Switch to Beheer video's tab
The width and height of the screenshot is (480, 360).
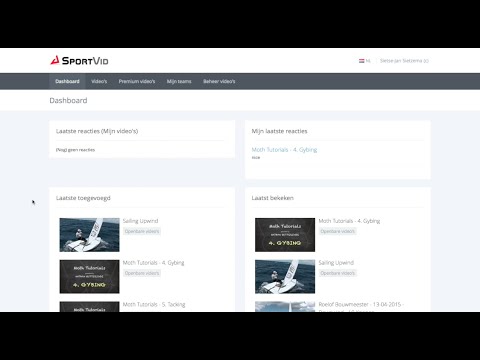point(219,81)
